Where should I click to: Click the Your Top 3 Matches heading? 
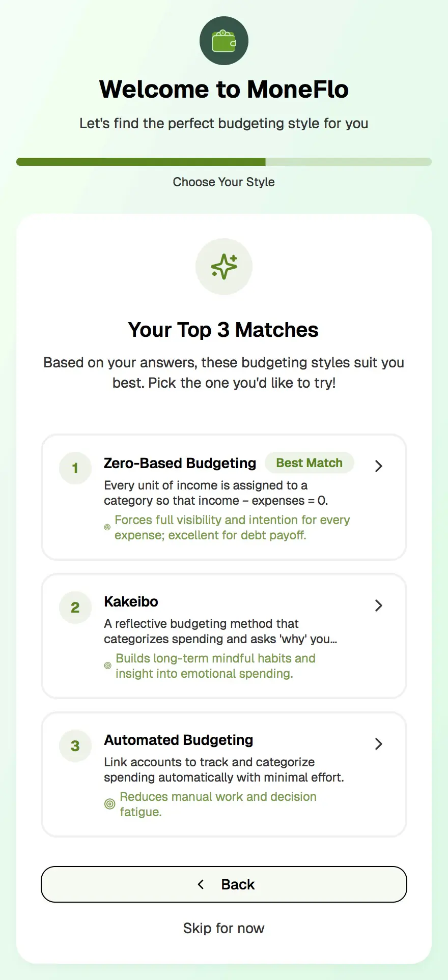(224, 330)
